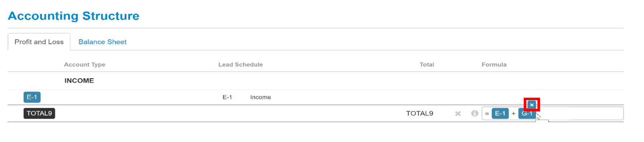Screen dimensions: 644x142
Task: Click the TOTAL9 text in the Total column
Action: 419,114
